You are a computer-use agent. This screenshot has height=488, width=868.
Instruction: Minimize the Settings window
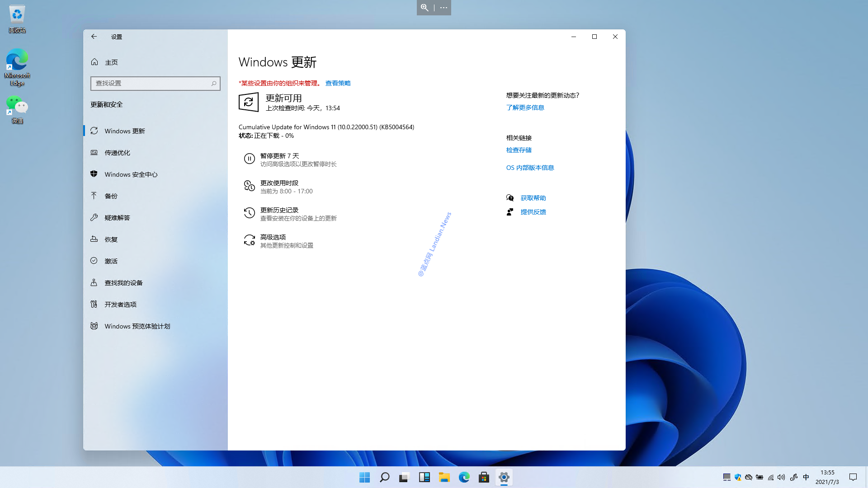573,37
